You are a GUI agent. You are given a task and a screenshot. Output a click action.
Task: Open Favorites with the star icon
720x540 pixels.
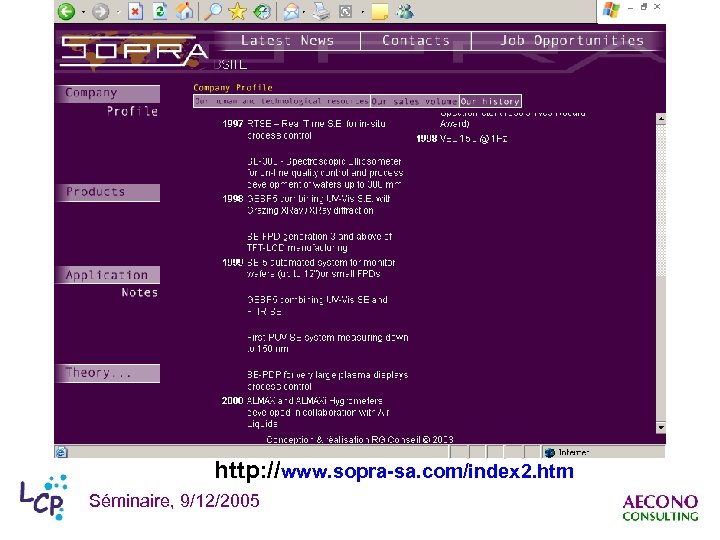(x=237, y=11)
